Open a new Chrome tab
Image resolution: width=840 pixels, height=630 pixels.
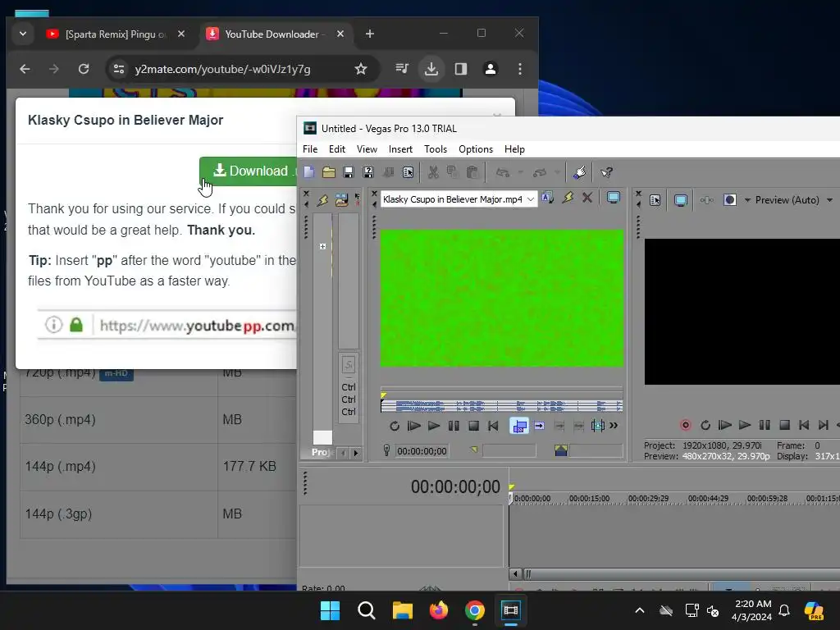click(x=370, y=34)
